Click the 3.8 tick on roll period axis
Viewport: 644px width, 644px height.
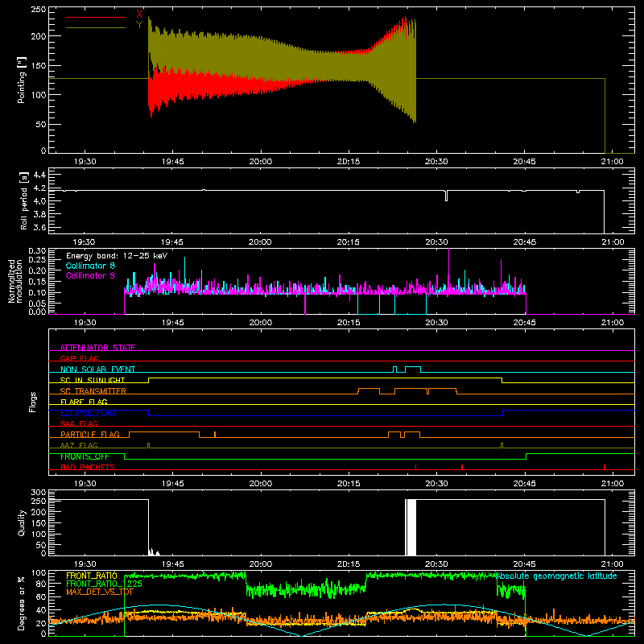[39, 214]
